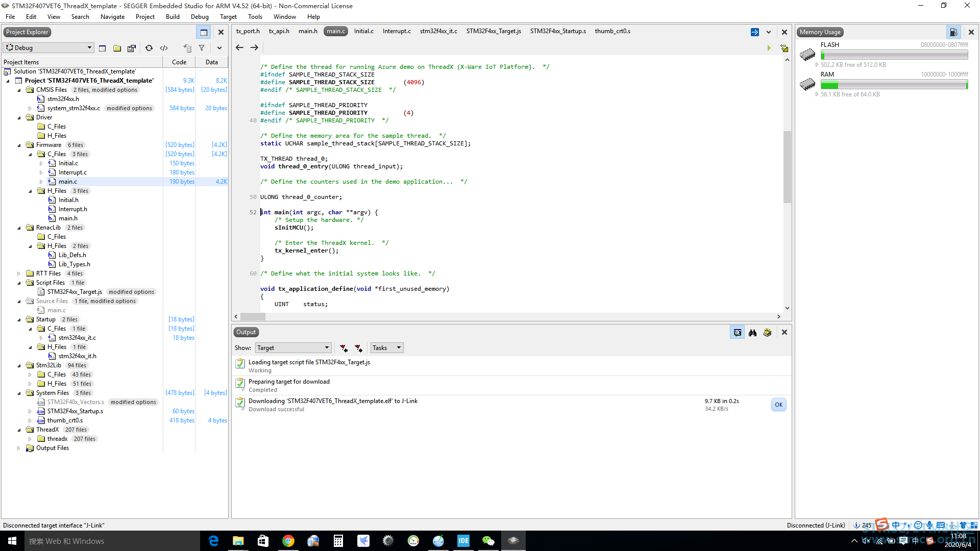Click the RAM usage progress bar
This screenshot has height=551, width=980.
[x=894, y=85]
